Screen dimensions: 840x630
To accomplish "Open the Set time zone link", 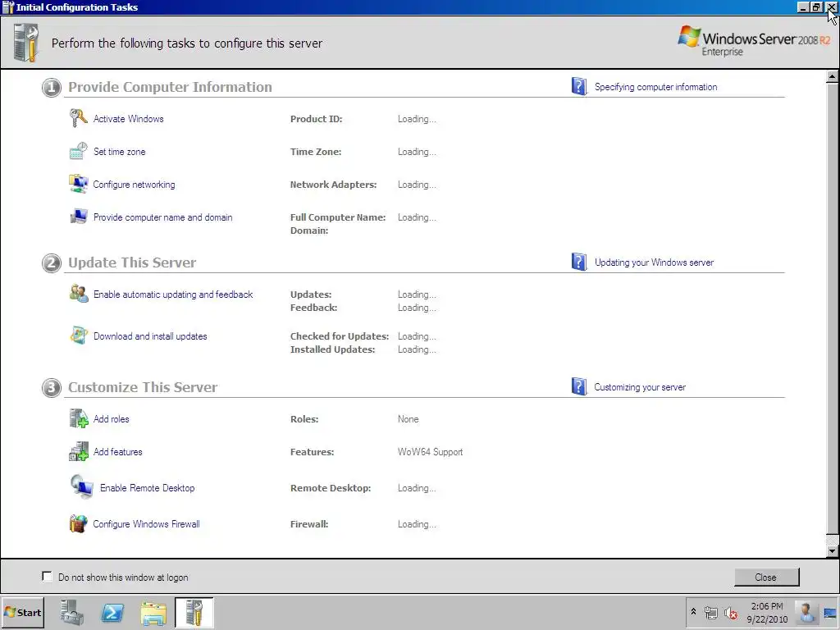I will (120, 151).
